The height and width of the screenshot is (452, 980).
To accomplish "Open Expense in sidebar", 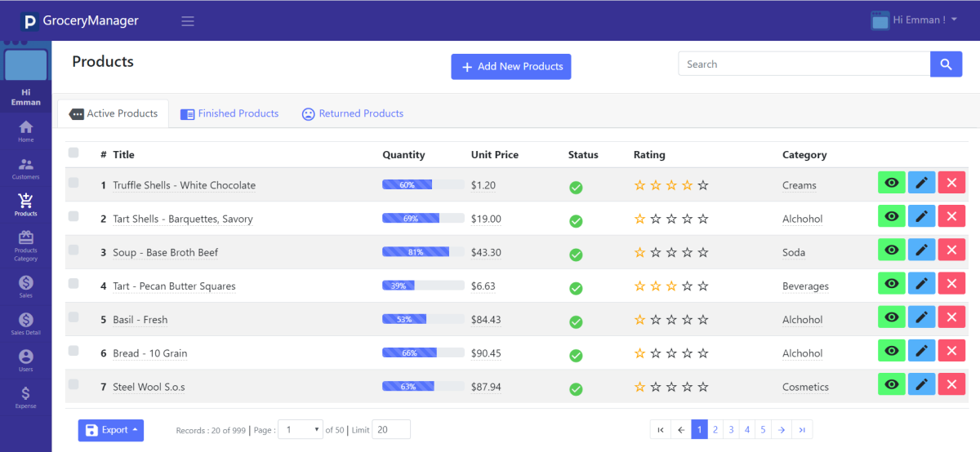I will pyautogui.click(x=26, y=397).
